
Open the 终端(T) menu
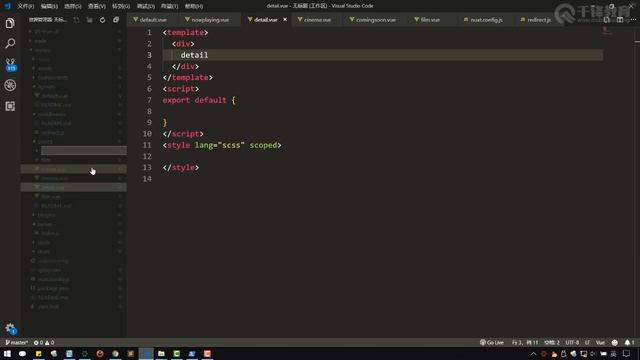click(169, 6)
